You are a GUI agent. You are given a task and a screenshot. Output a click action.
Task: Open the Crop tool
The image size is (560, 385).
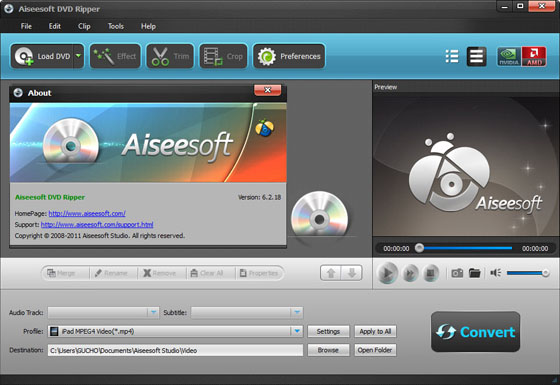[223, 56]
